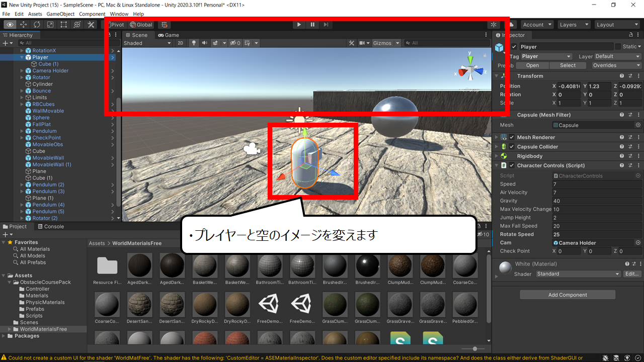Disable Capsule Collider component checkbox
The width and height of the screenshot is (644, 362).
[x=512, y=147]
